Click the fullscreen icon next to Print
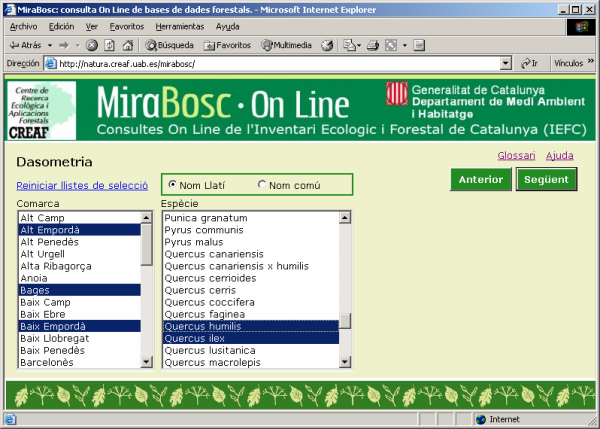Viewport: 600px width, 429px height. tap(391, 45)
